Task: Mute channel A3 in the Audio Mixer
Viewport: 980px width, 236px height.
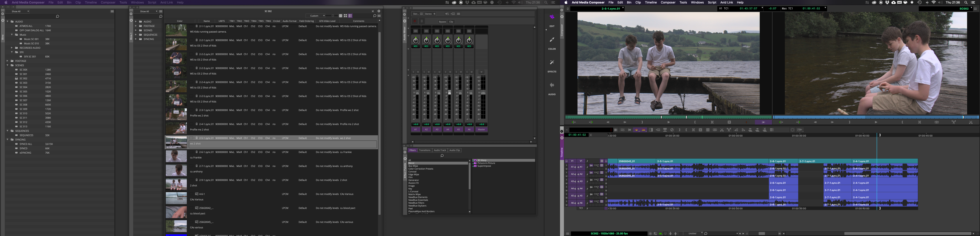Action: 439,72
